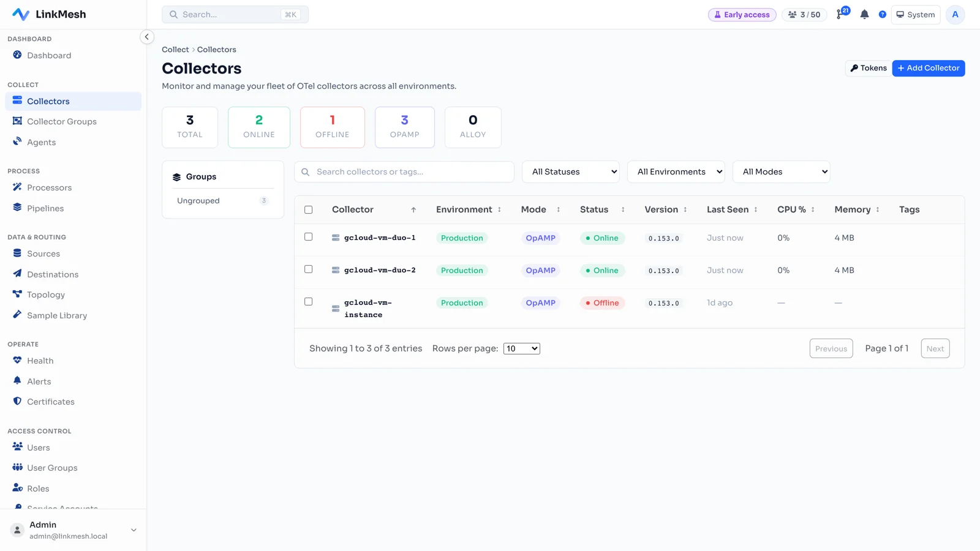Click the LinkMesh logo icon

(x=20, y=14)
